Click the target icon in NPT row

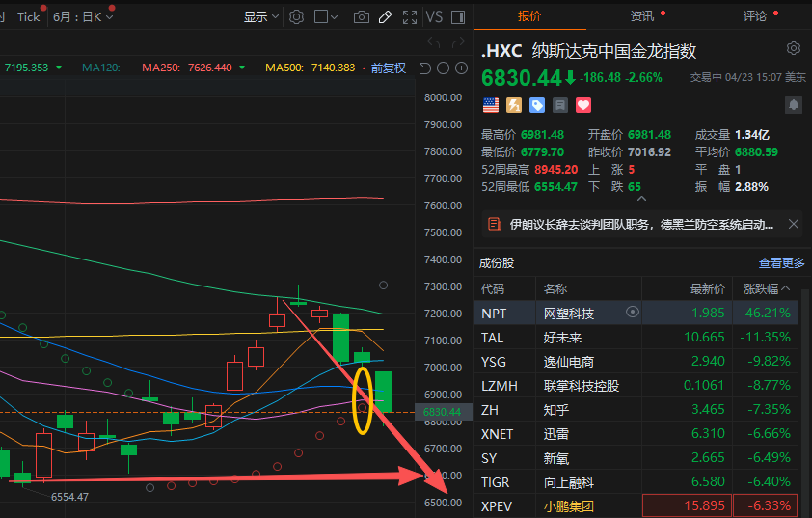633,312
